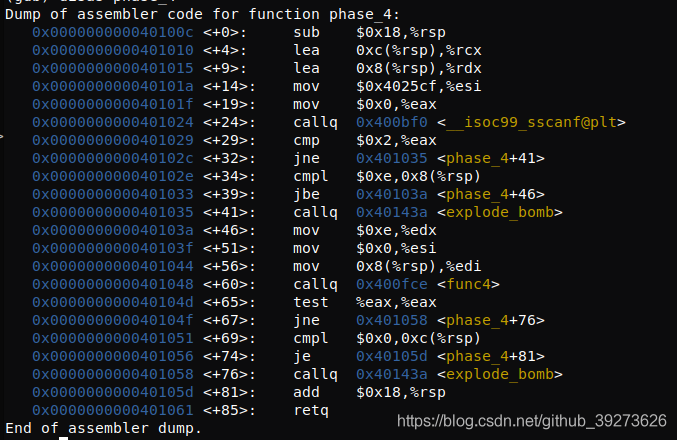Image resolution: width=677 pixels, height=440 pixels.
Task: Click address 0x0000000000401058 in address column
Action: point(113,374)
